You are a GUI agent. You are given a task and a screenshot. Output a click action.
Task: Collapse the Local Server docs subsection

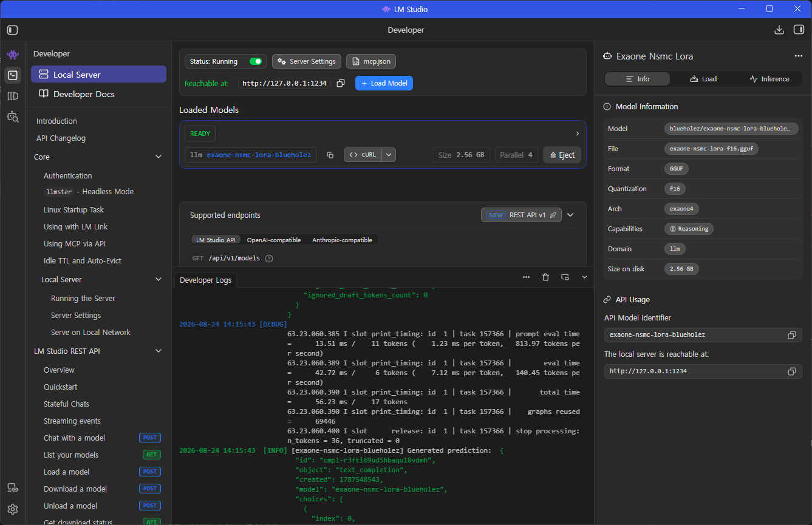159,279
